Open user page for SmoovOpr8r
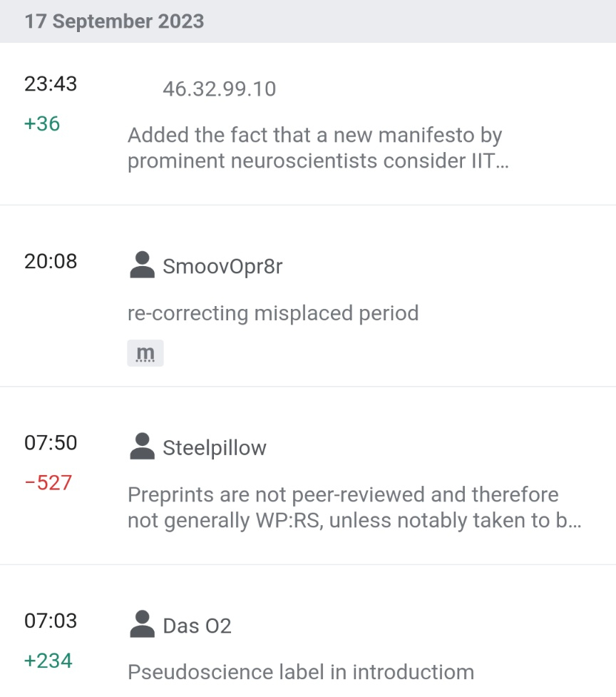 [222, 266]
